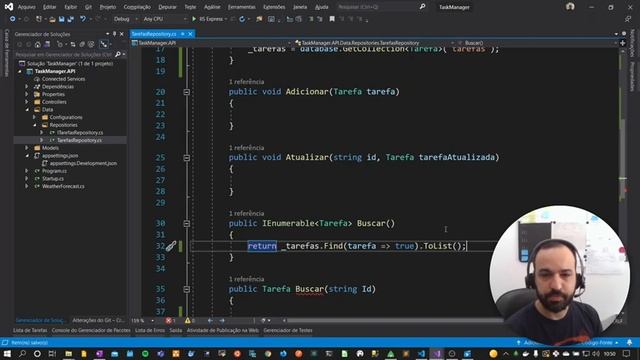Expand the Models folder
640x360 pixels.
point(27,148)
